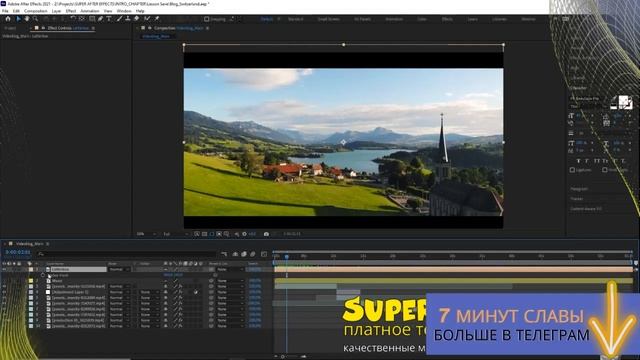
Task: Toggle the Hindi Digits checkbox in the Character panel
Action: click(604, 170)
